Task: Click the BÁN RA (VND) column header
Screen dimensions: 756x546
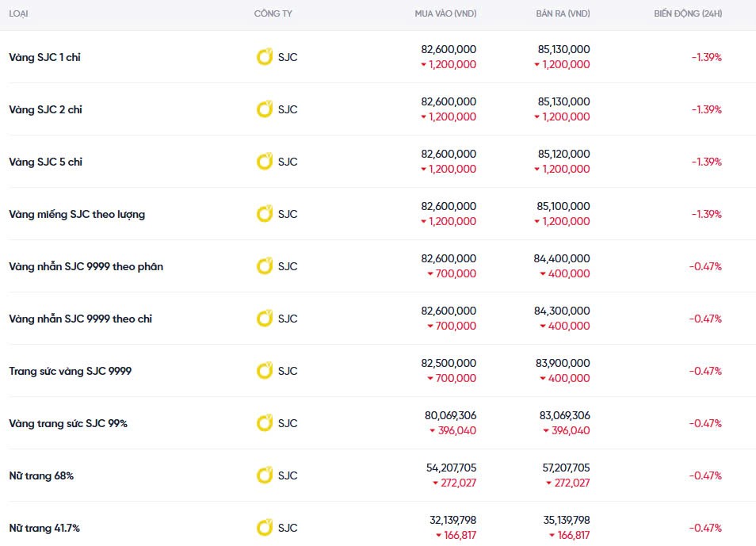Action: point(563,14)
